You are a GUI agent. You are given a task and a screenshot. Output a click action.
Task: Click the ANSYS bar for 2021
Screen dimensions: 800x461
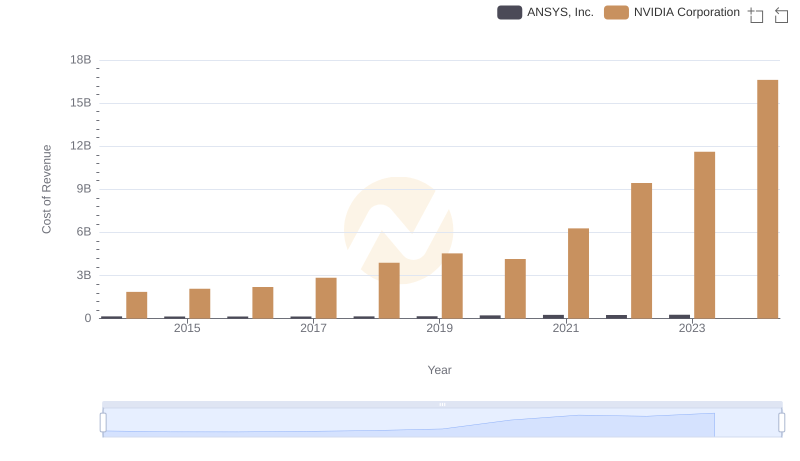coord(553,317)
